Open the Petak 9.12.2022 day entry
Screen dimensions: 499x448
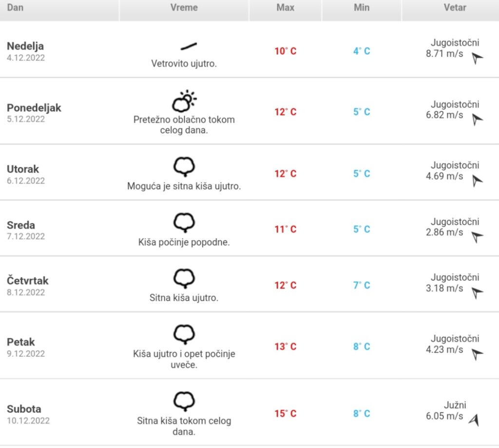click(26, 347)
